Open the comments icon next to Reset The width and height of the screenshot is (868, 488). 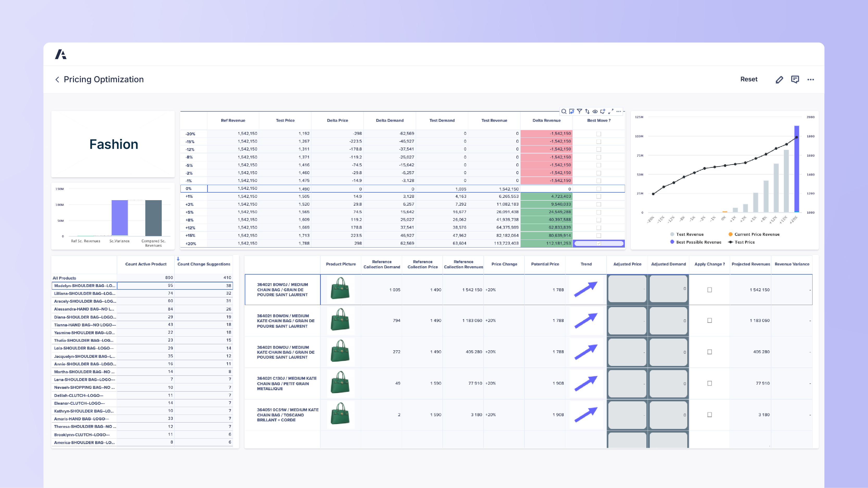(x=795, y=79)
